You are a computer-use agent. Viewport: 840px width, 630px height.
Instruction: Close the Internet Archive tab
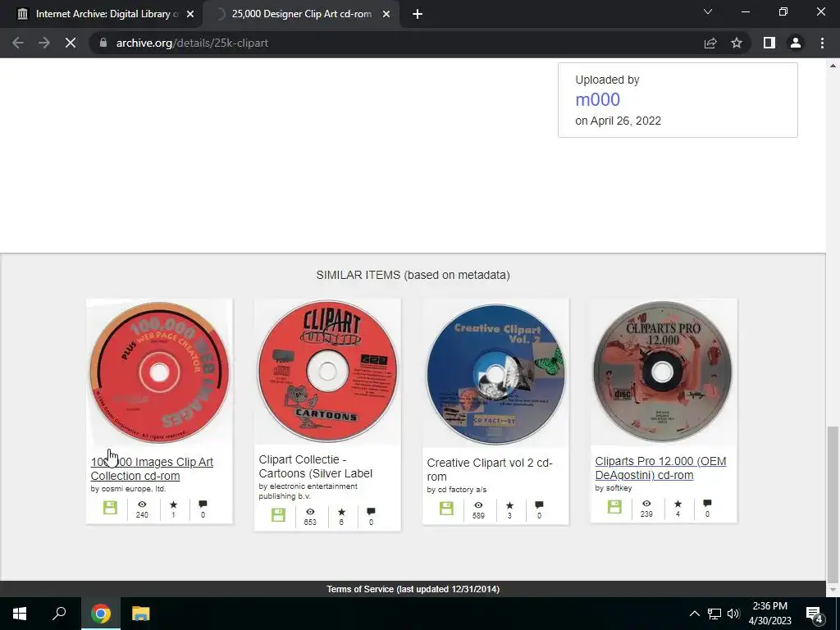(190, 15)
